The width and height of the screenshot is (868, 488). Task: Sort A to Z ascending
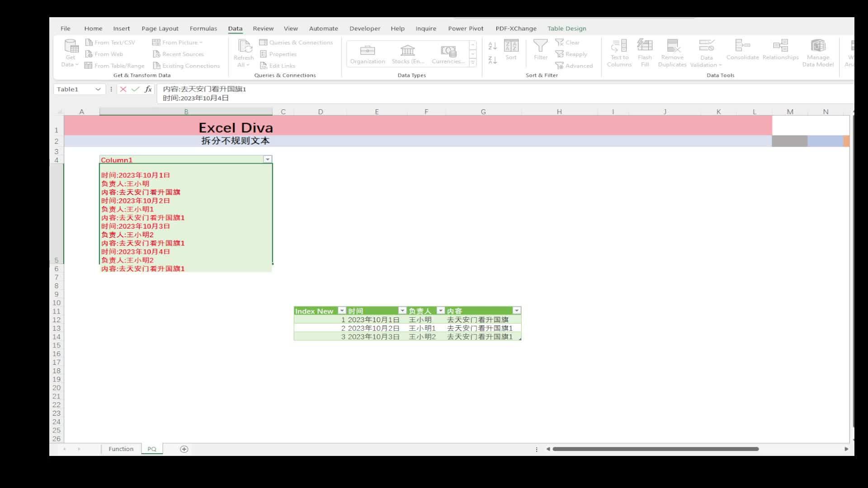pyautogui.click(x=493, y=46)
